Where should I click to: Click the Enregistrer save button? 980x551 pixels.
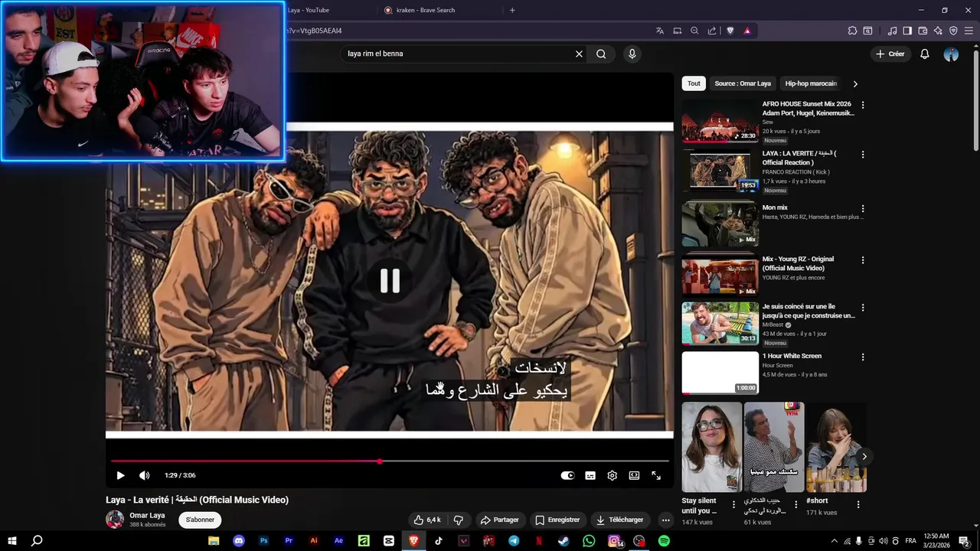click(x=557, y=520)
